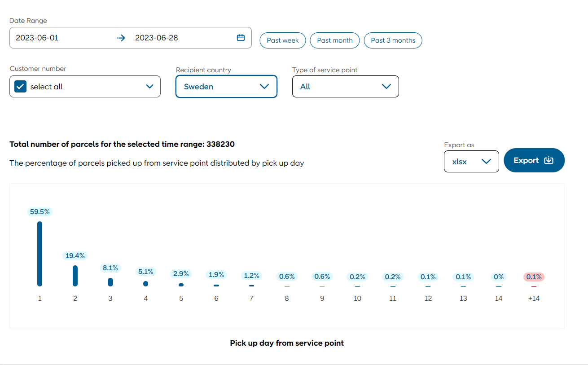
Task: Open the calendar date picker icon
Action: pyautogui.click(x=241, y=38)
